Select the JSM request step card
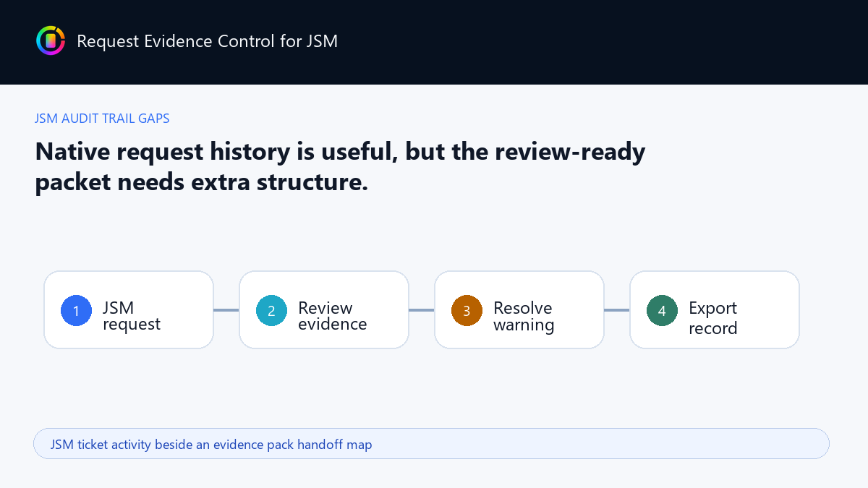This screenshot has height=488, width=868. click(129, 310)
